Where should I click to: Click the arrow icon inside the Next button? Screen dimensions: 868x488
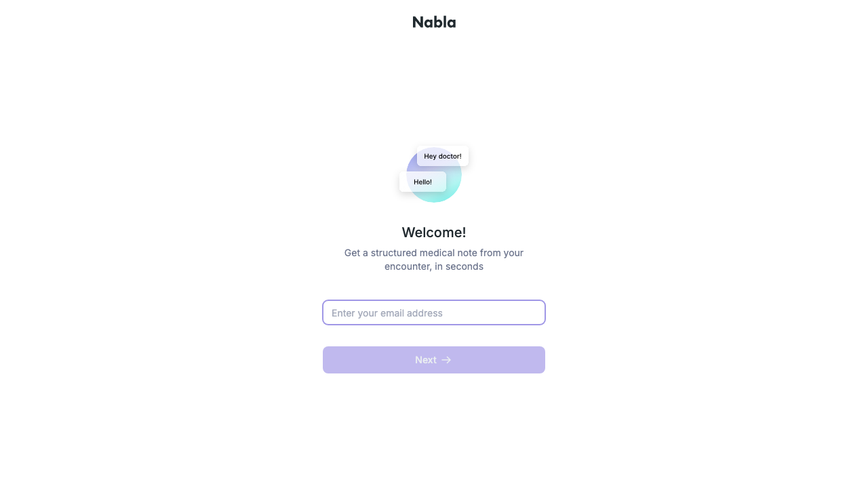pos(447,360)
